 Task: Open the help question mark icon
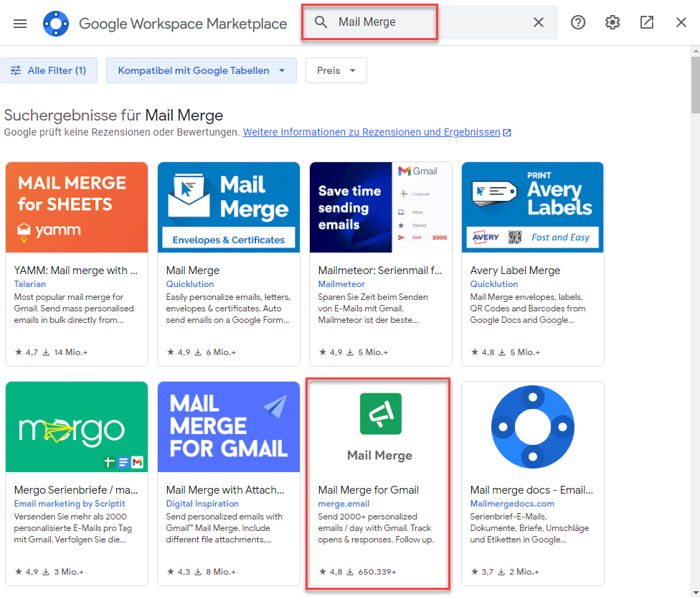tap(578, 22)
